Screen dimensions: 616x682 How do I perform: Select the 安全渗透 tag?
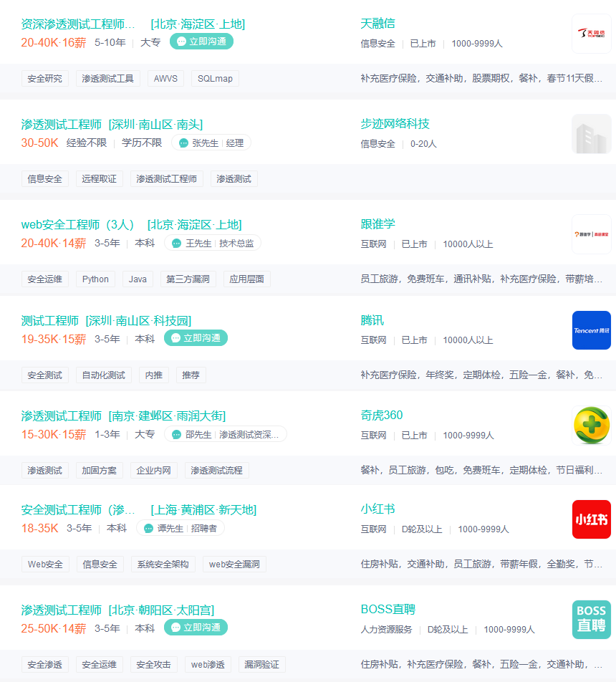(45, 665)
